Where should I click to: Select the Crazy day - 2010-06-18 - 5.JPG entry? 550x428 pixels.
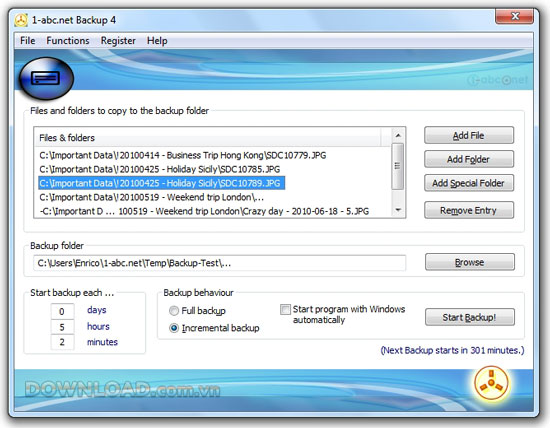coord(204,211)
